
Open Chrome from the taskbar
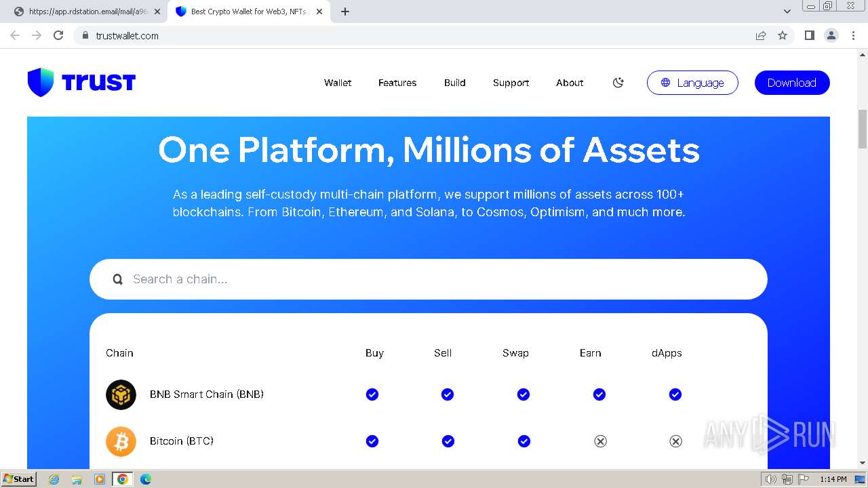122,479
